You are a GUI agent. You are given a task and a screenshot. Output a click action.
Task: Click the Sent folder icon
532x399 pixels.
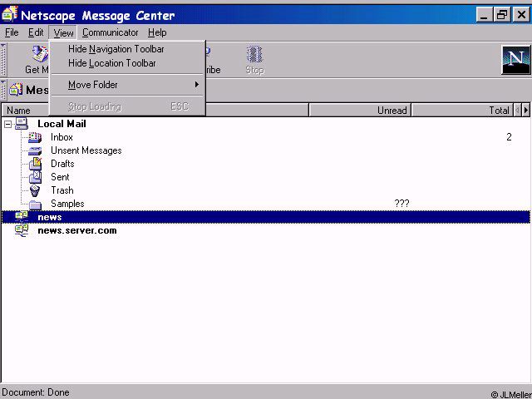click(35, 177)
